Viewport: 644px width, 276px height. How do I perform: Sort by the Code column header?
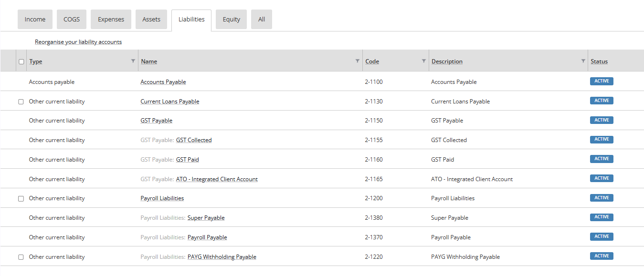pos(372,61)
